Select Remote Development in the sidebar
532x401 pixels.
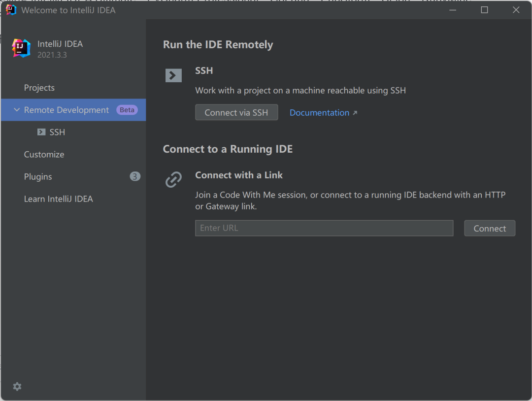coord(73,110)
